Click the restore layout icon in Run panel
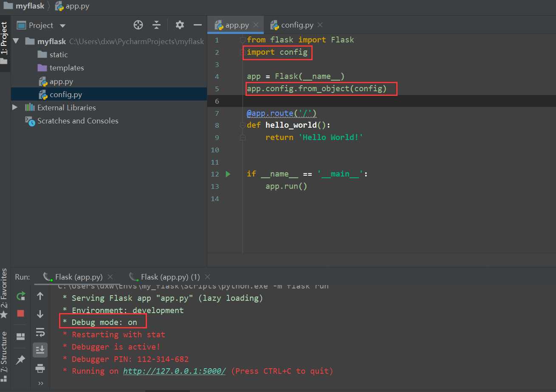 click(20, 337)
